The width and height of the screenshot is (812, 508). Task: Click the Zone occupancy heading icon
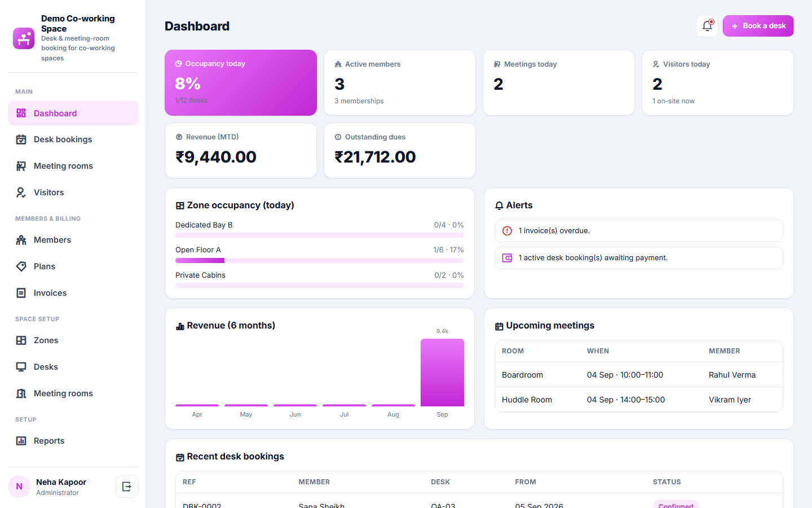(x=180, y=206)
